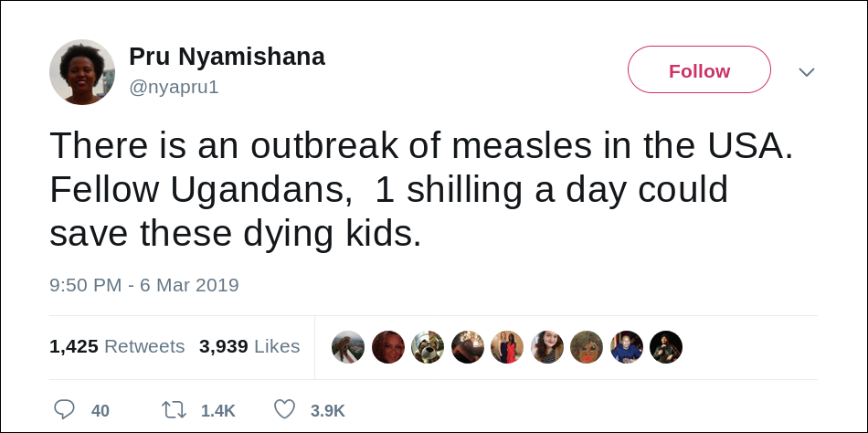868x433 pixels.
Task: Click the illustrated face avatar with red lips
Action: pyautogui.click(x=587, y=347)
